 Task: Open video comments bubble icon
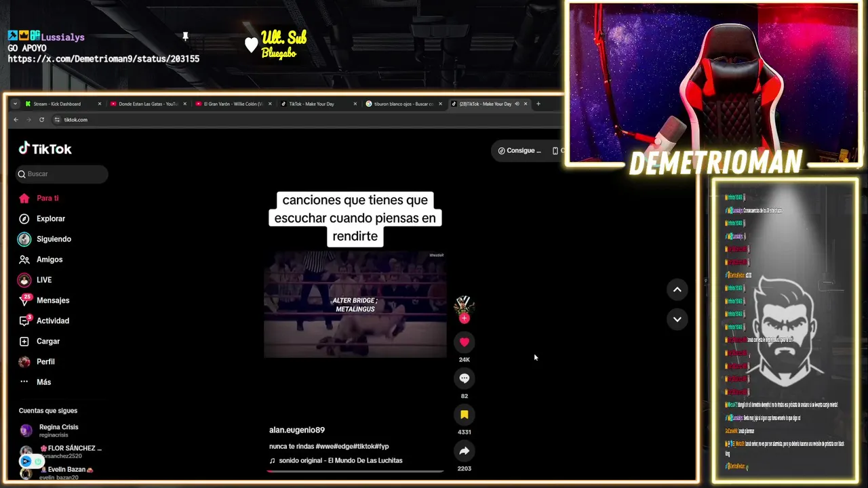[465, 378]
